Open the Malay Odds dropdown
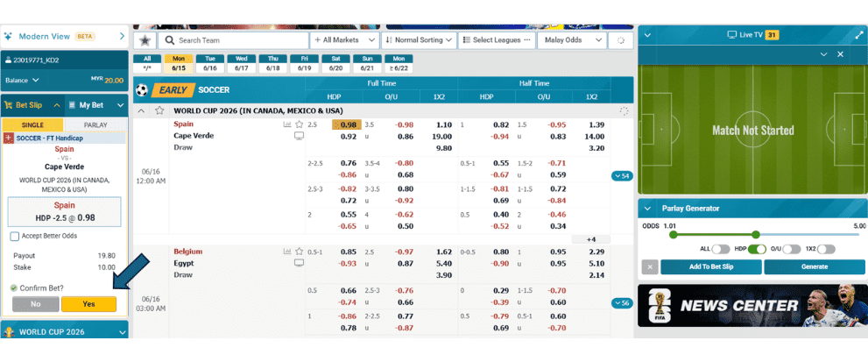The width and height of the screenshot is (868, 362). tap(572, 40)
